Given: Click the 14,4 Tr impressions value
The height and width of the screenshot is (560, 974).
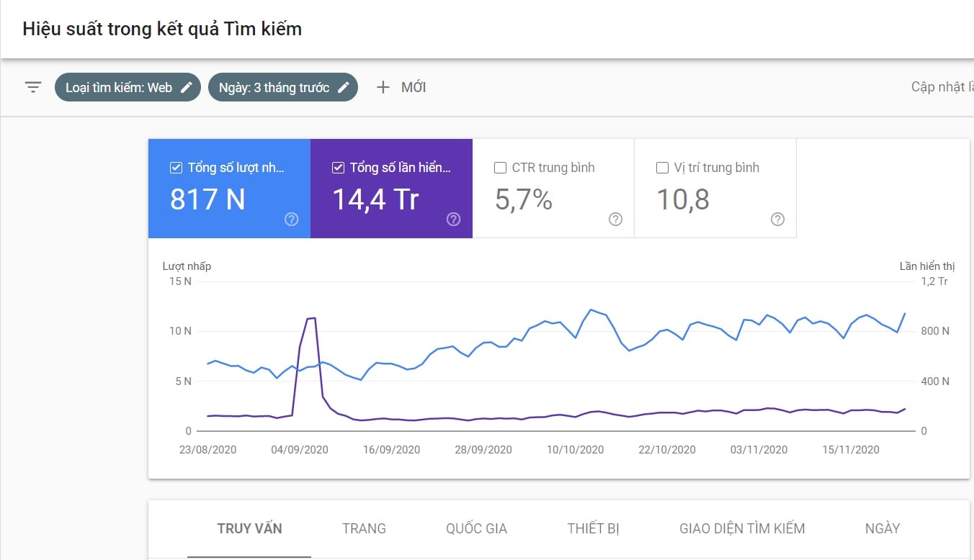Looking at the screenshot, I should pyautogui.click(x=375, y=199).
